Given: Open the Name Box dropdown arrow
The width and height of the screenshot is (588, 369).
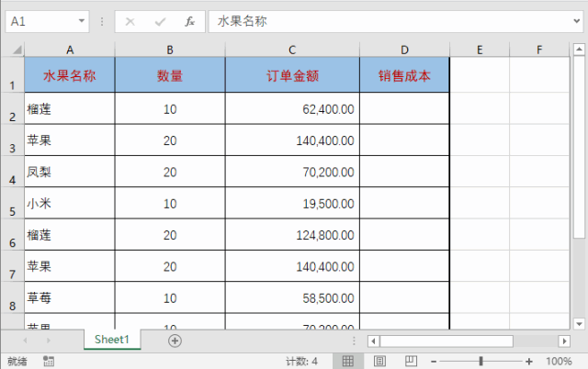Looking at the screenshot, I should click(82, 21).
